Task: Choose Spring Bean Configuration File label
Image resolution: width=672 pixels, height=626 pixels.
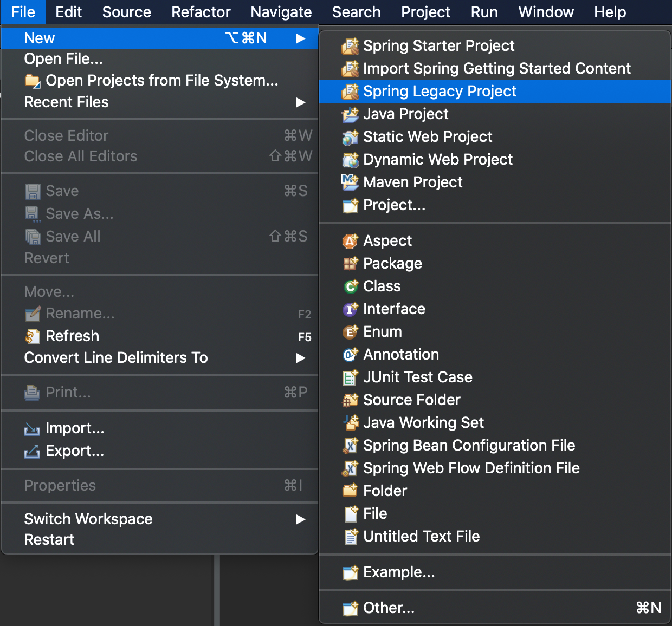Action: (469, 446)
